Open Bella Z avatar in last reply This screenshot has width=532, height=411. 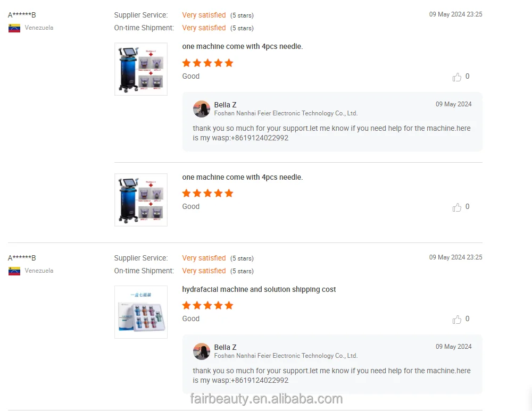202,351
